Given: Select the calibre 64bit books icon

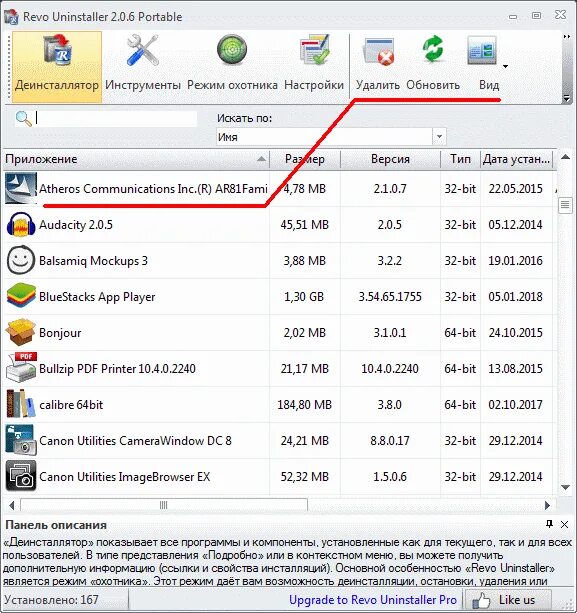Looking at the screenshot, I should point(21,403).
